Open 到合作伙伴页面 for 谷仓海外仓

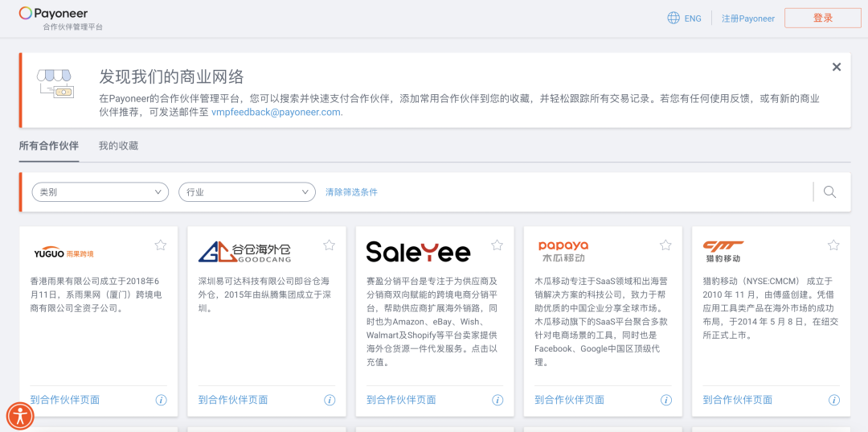point(233,400)
